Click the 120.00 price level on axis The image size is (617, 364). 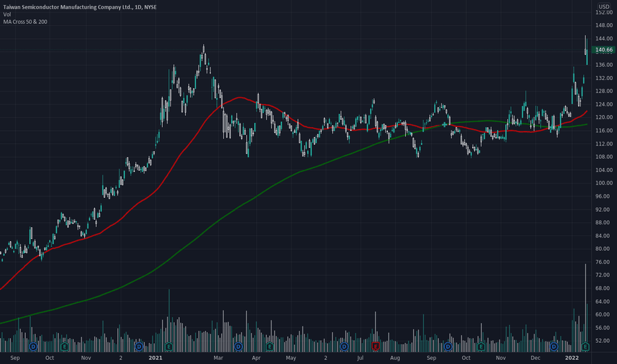click(x=604, y=117)
